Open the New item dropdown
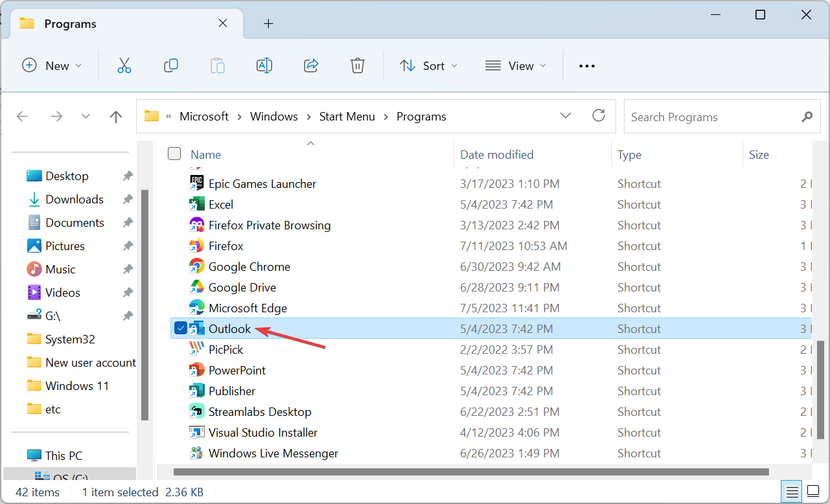This screenshot has height=504, width=830. coord(52,65)
